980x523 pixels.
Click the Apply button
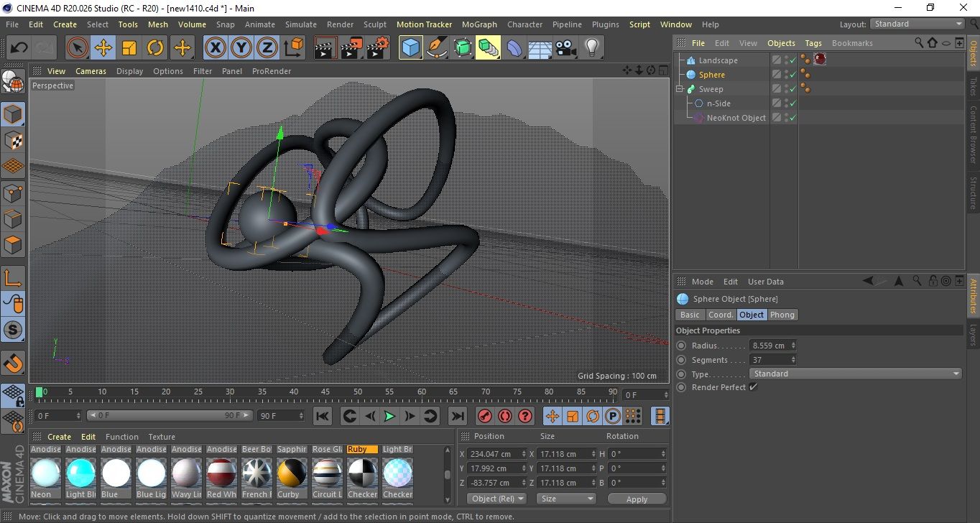[637, 499]
